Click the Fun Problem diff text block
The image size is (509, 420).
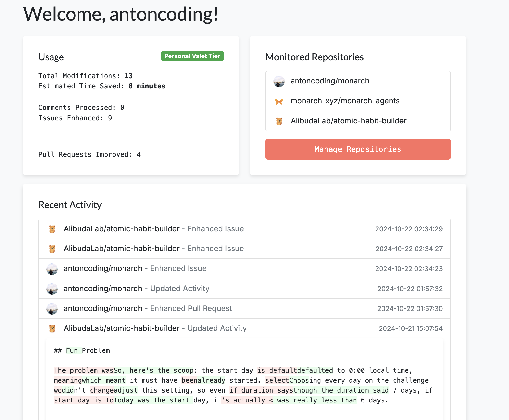click(x=244, y=385)
